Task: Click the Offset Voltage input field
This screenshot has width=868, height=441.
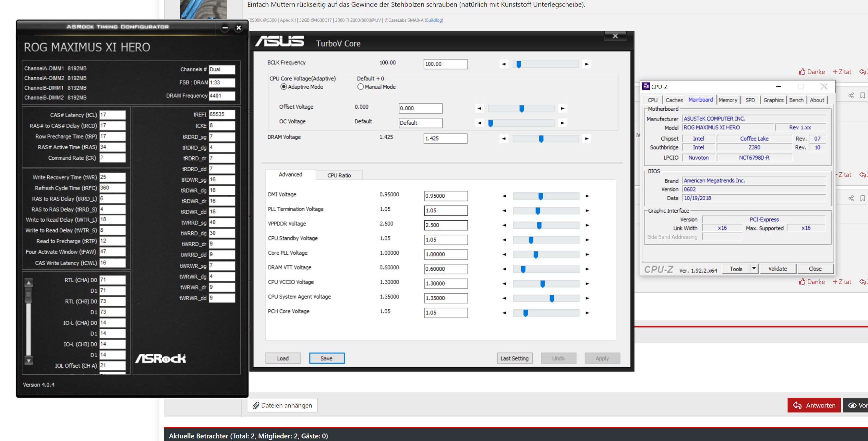Action: tap(420, 108)
